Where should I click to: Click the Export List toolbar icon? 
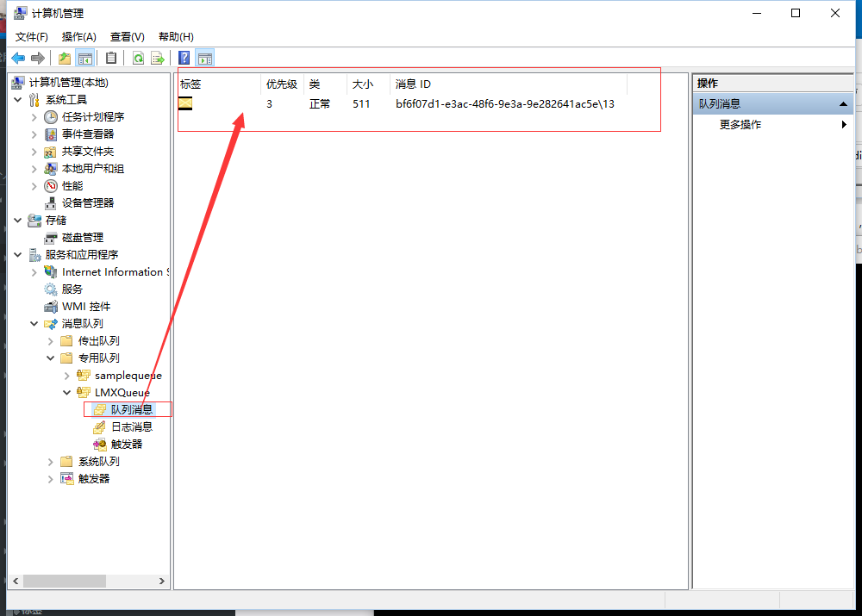tap(158, 58)
